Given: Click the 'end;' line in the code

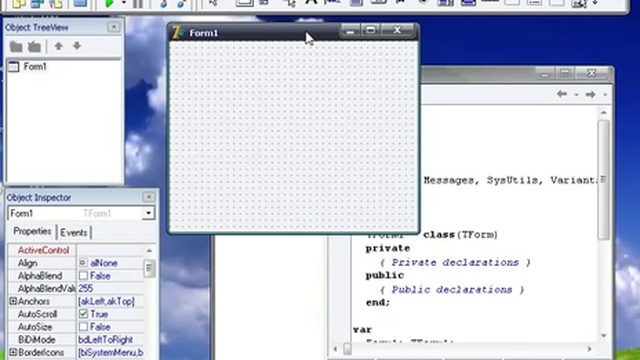Looking at the screenshot, I should point(378,302).
